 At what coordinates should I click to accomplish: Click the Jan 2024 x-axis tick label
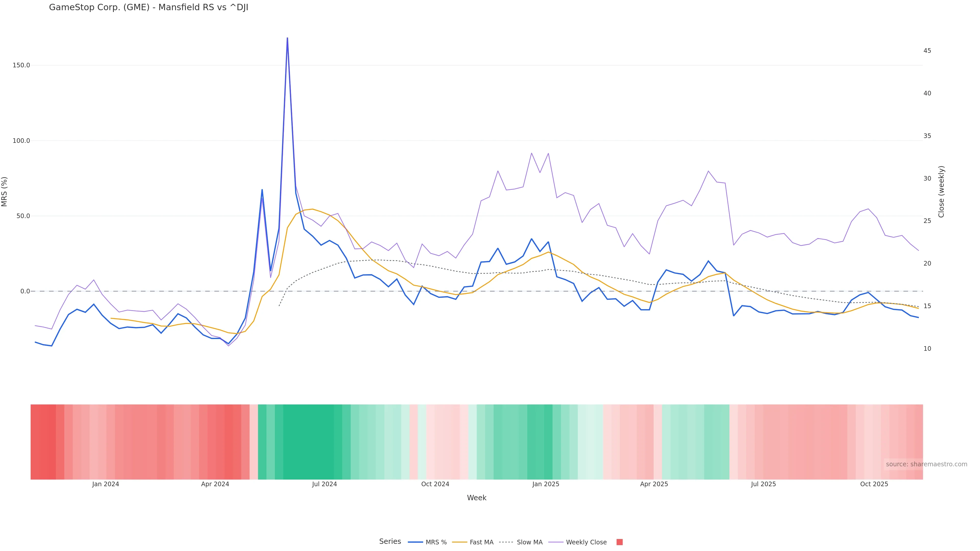(x=105, y=484)
